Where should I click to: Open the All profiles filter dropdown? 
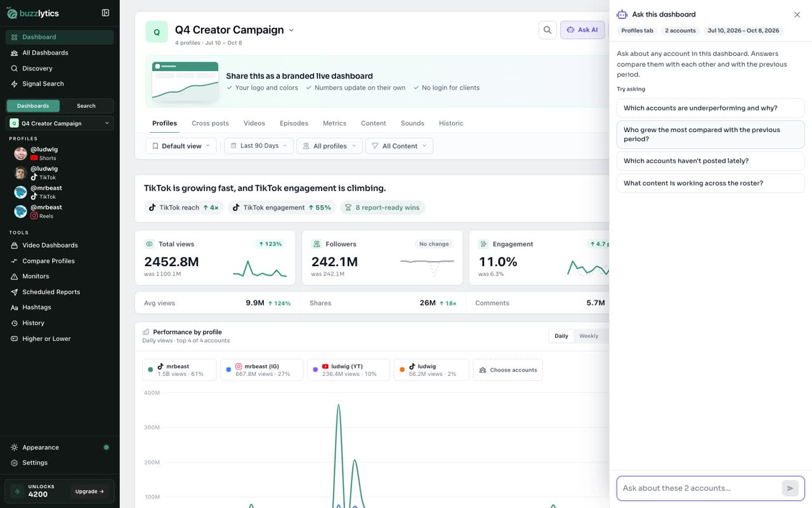click(x=329, y=146)
